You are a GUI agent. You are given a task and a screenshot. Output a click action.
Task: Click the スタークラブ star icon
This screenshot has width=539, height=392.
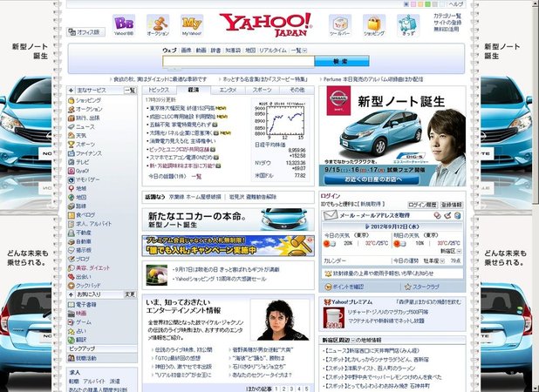click(407, 287)
